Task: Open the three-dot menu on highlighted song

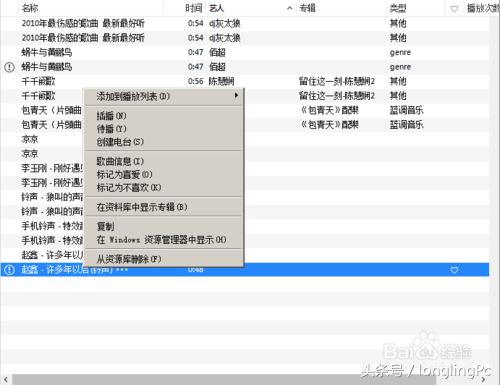Action: tap(122, 269)
